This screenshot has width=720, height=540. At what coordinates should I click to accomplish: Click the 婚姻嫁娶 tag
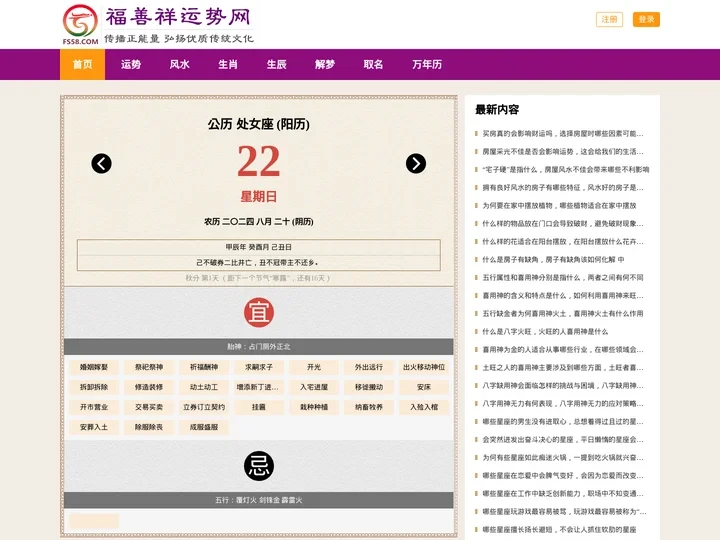coord(94,367)
